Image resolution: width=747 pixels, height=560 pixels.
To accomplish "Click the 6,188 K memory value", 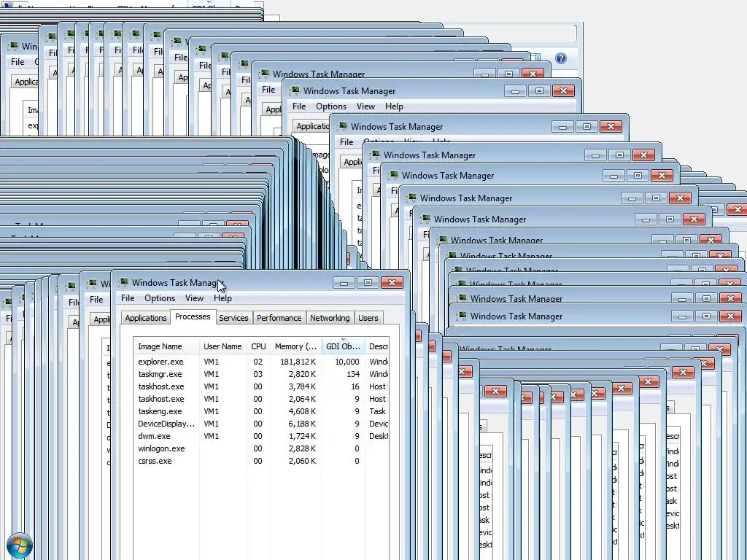I will (302, 424).
